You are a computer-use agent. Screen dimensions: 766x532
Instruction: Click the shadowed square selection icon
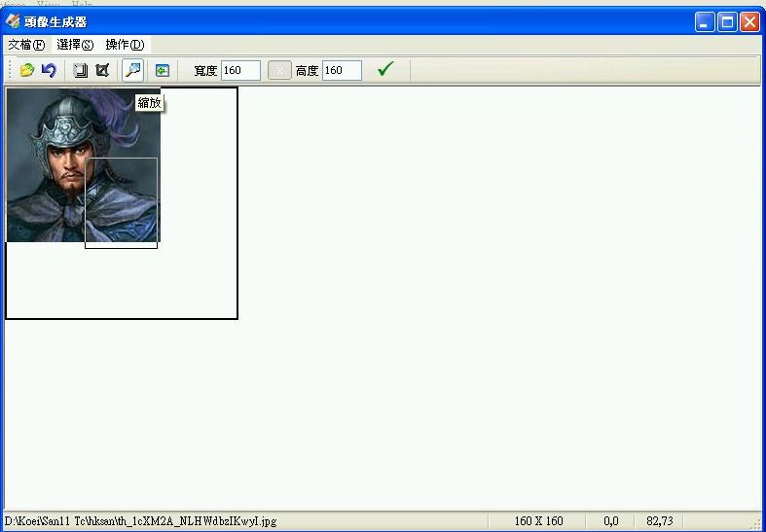coord(80,70)
